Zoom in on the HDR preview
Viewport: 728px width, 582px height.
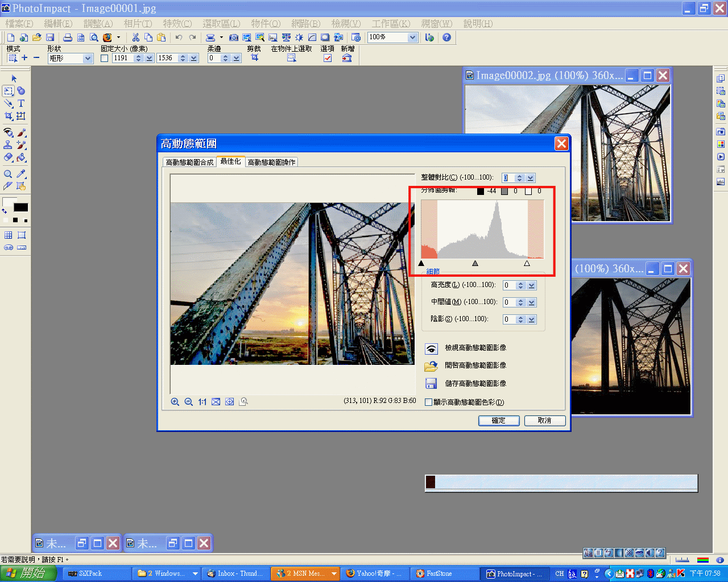pyautogui.click(x=175, y=402)
